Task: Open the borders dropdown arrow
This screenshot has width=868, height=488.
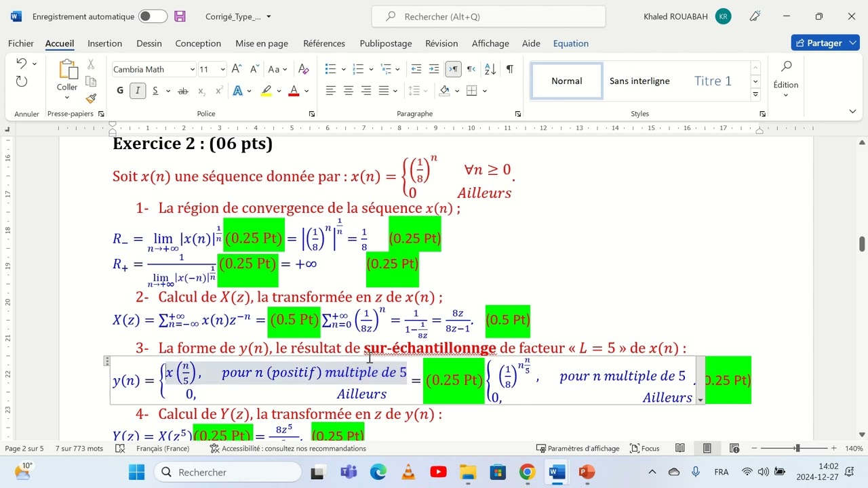Action: [x=484, y=91]
